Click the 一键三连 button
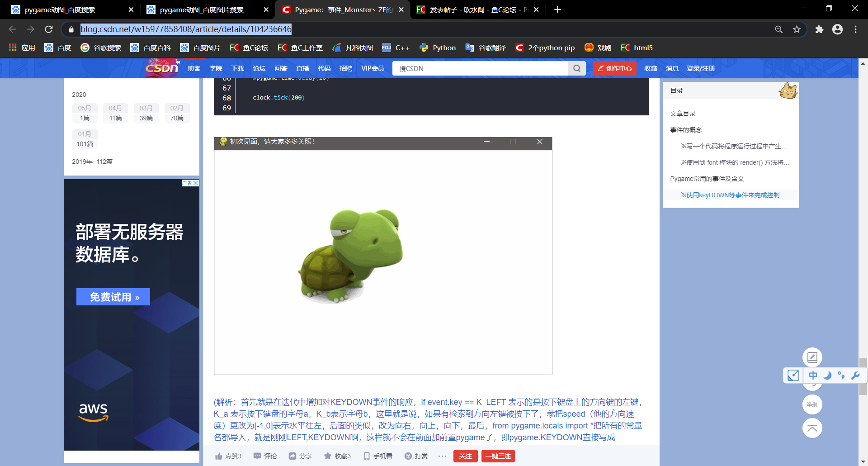This screenshot has width=868, height=466. pyautogui.click(x=498, y=456)
